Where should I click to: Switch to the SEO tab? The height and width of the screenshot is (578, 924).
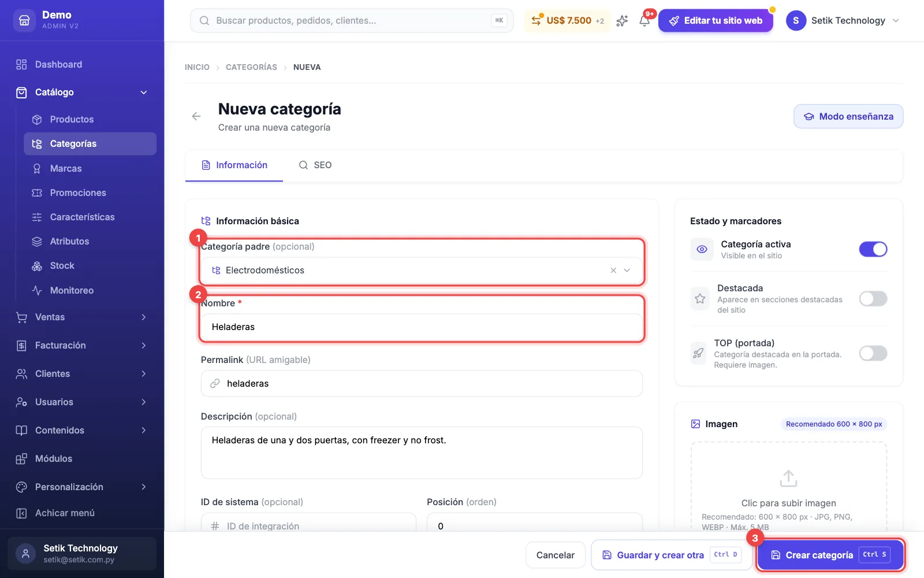(x=315, y=165)
